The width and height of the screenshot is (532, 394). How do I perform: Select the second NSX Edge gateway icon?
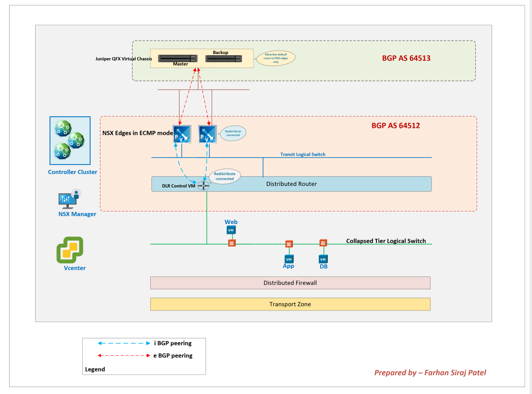207,134
